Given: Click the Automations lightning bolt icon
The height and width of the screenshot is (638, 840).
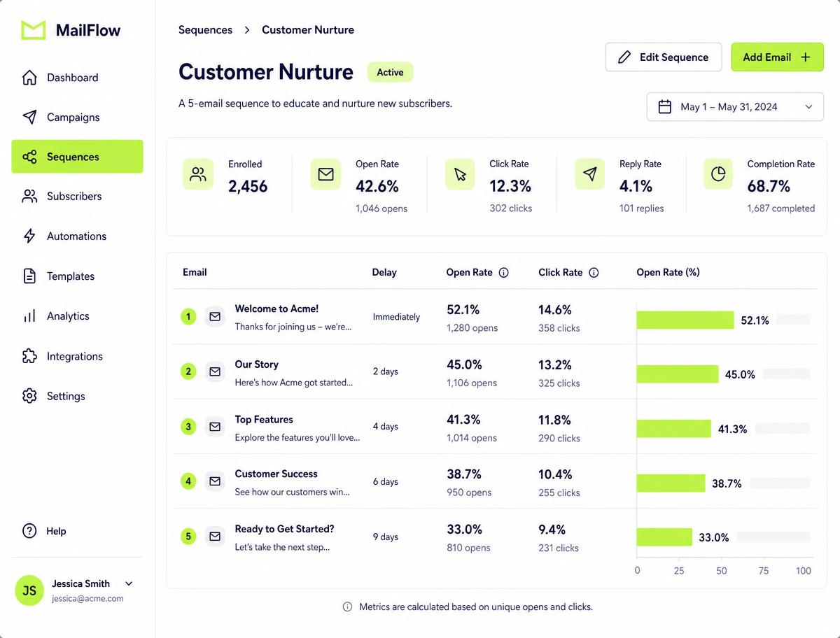Looking at the screenshot, I should (29, 236).
